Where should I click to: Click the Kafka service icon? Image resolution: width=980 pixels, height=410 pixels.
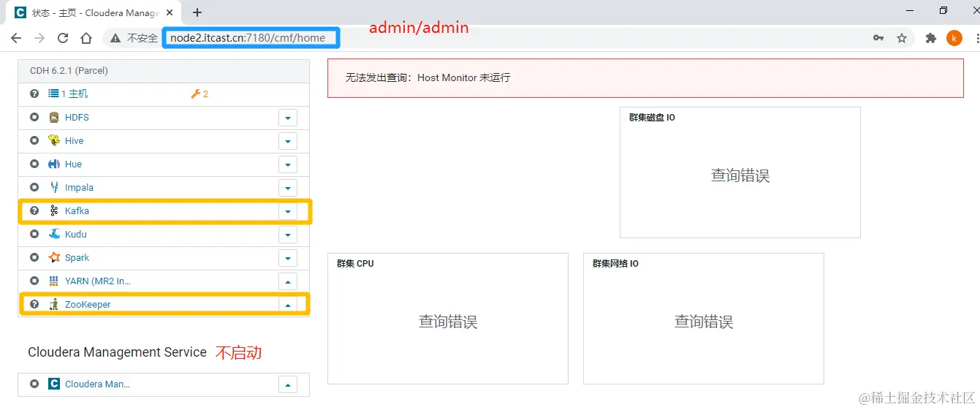(x=54, y=211)
